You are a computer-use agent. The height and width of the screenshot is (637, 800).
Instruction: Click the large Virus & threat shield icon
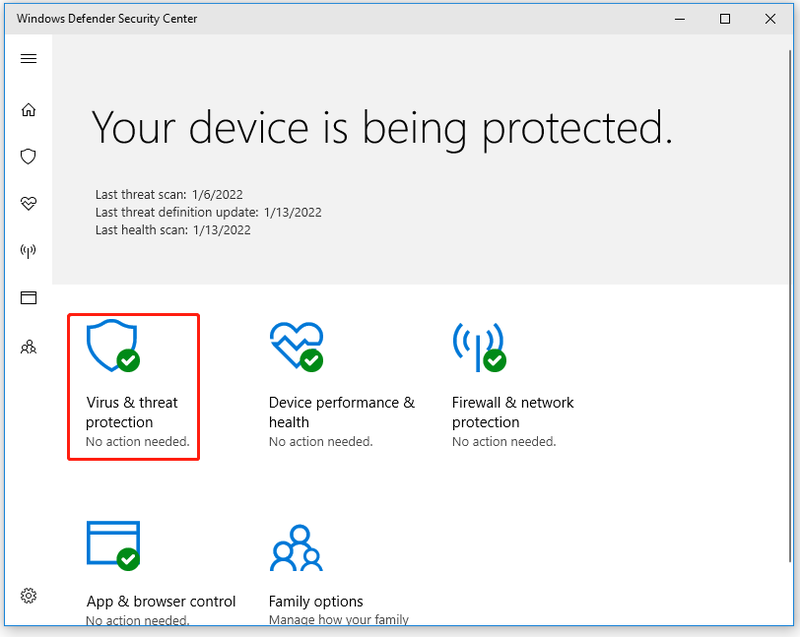tap(113, 346)
